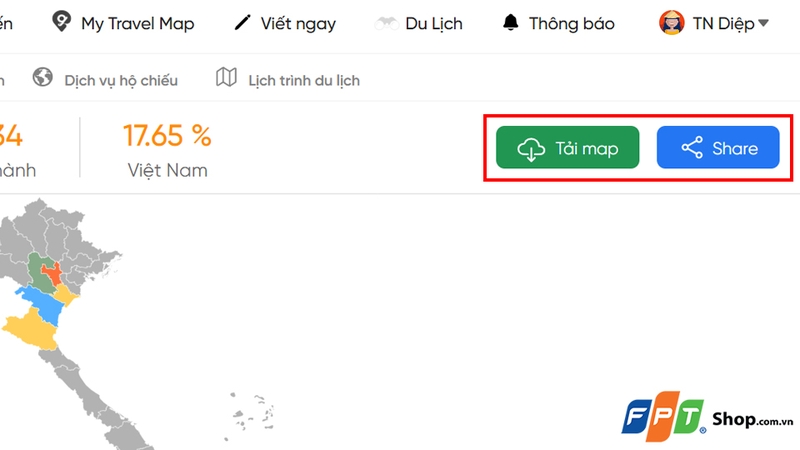Click the globe icon for Dịch vụ hộ chiếu
Viewport: 800px width, 450px height.
(x=42, y=78)
